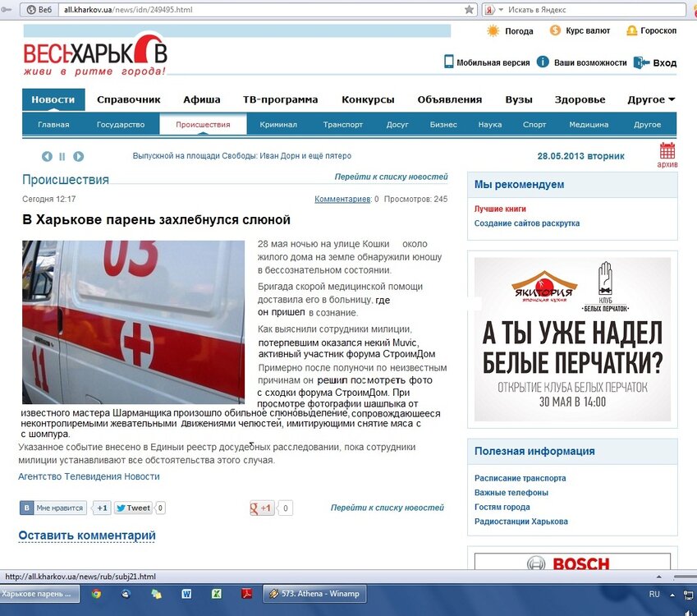The image size is (697, 616).
Task: Open Yandex search engine selector
Action: coord(493,10)
